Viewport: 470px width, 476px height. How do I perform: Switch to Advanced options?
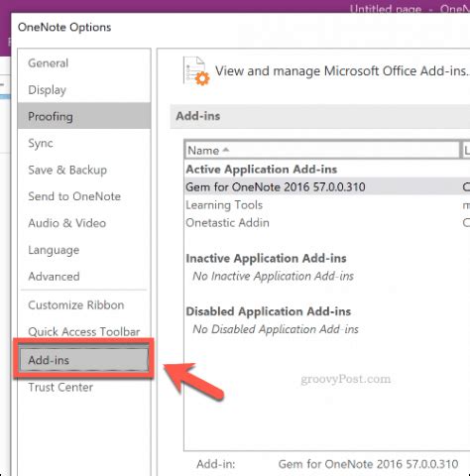click(x=84, y=277)
